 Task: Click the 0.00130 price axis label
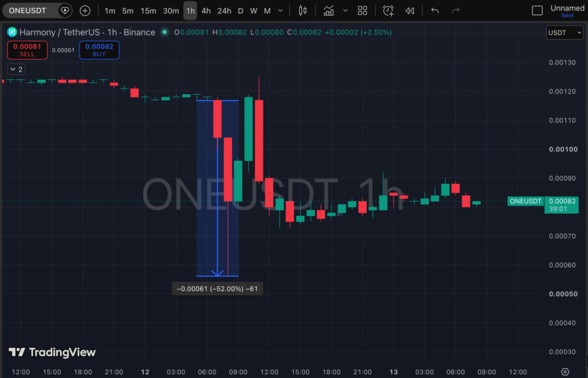pos(562,63)
